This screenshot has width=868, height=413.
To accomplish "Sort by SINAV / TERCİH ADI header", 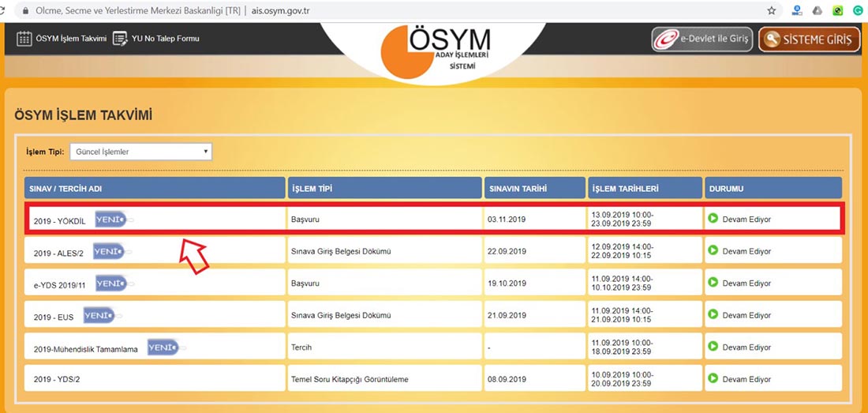I will pos(155,188).
